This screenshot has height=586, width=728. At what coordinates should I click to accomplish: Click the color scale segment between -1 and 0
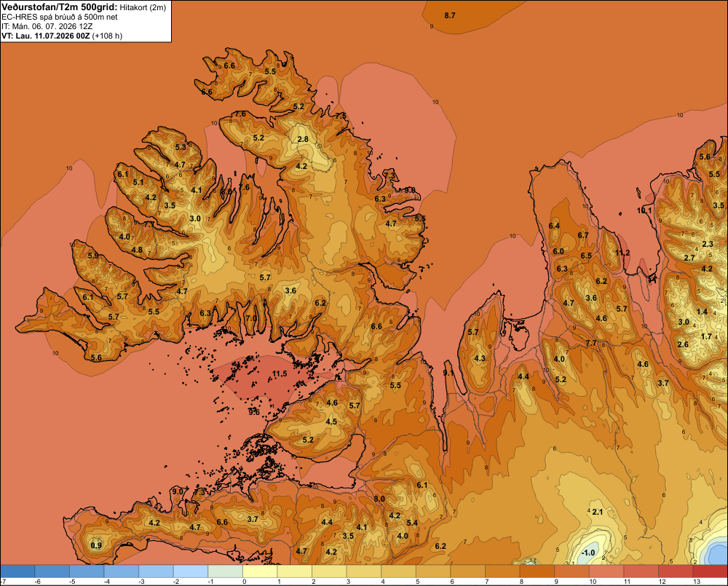tap(225, 571)
